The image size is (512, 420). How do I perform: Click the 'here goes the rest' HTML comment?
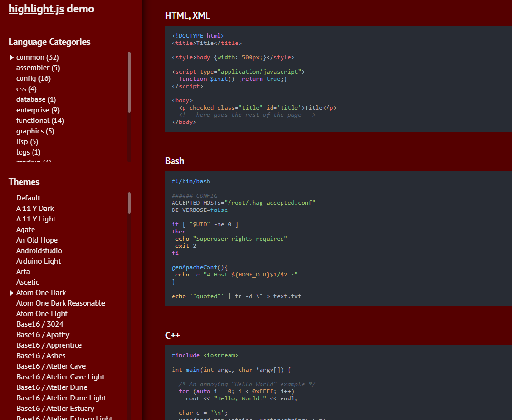point(247,115)
